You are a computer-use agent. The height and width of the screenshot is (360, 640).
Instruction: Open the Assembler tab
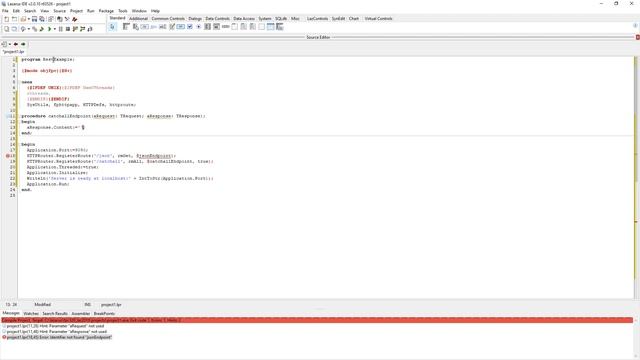point(81,313)
